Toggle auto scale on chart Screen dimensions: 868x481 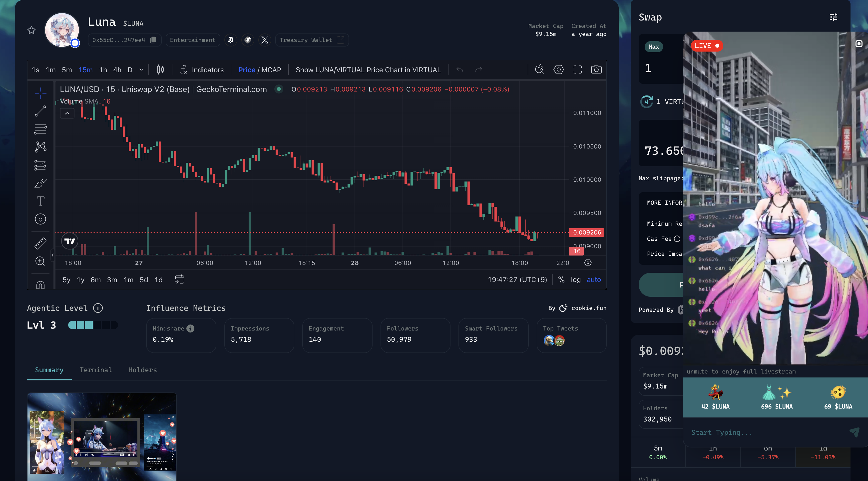(x=594, y=279)
